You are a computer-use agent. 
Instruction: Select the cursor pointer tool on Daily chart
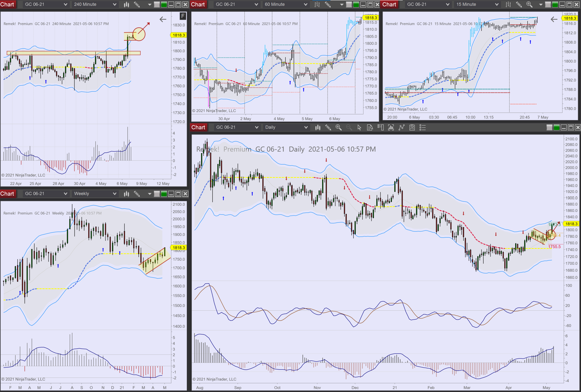[x=359, y=128]
